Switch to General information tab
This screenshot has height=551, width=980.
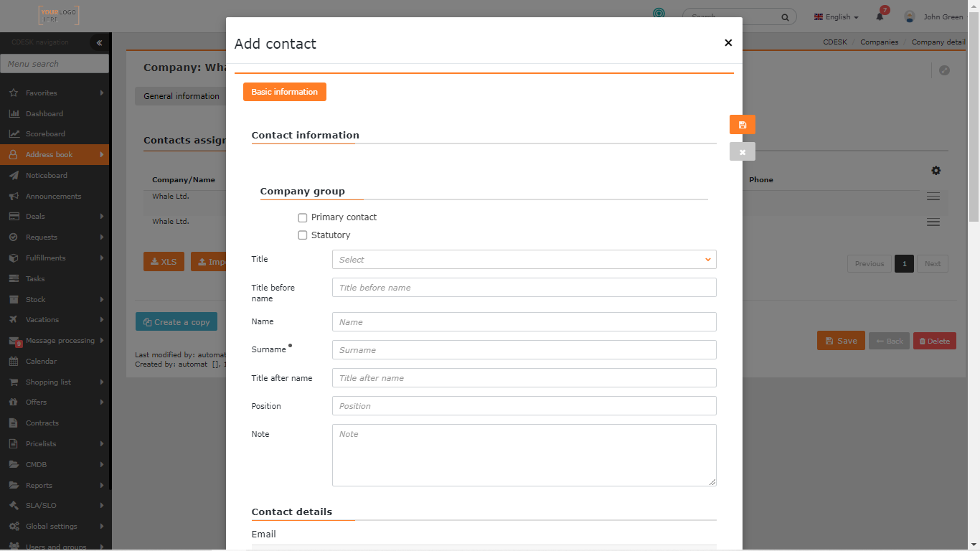point(181,96)
